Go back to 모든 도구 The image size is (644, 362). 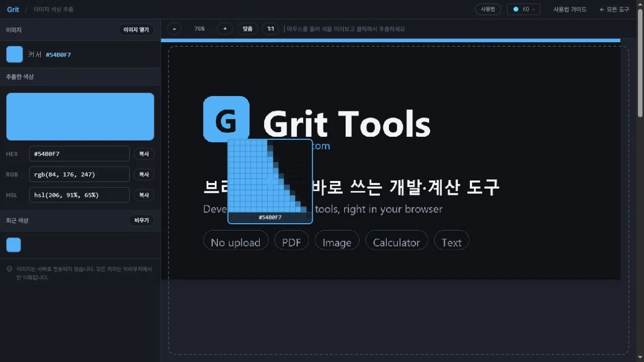[614, 9]
